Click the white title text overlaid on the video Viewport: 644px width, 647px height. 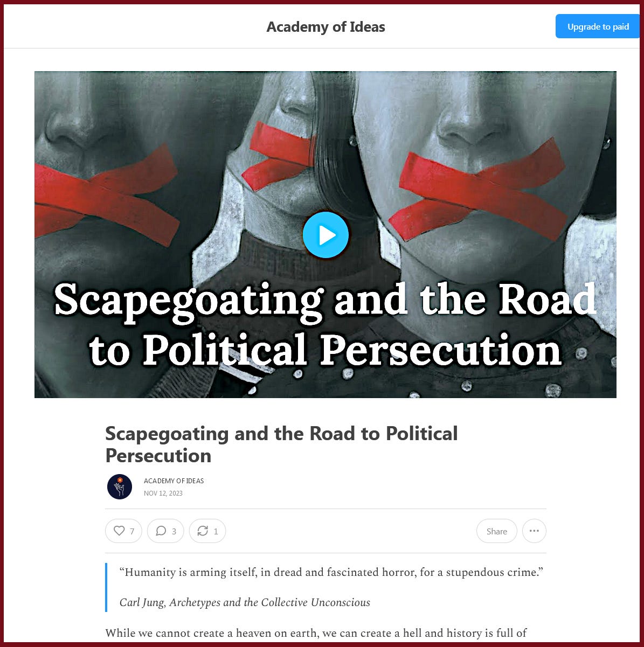[x=326, y=325]
